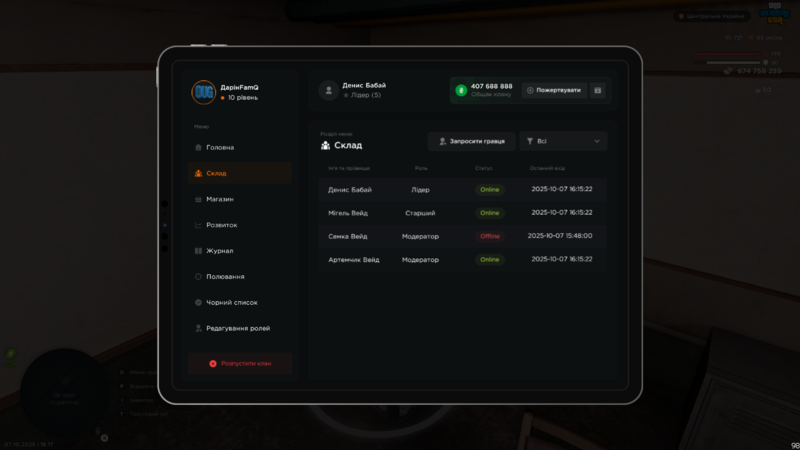This screenshot has height=450, width=800.
Task: Click the funnel filter icon
Action: click(530, 141)
